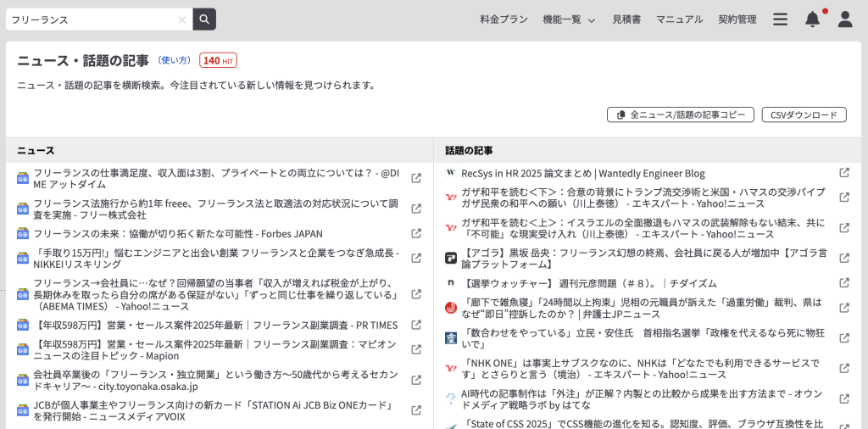Open the (使い方) help link

point(175,60)
